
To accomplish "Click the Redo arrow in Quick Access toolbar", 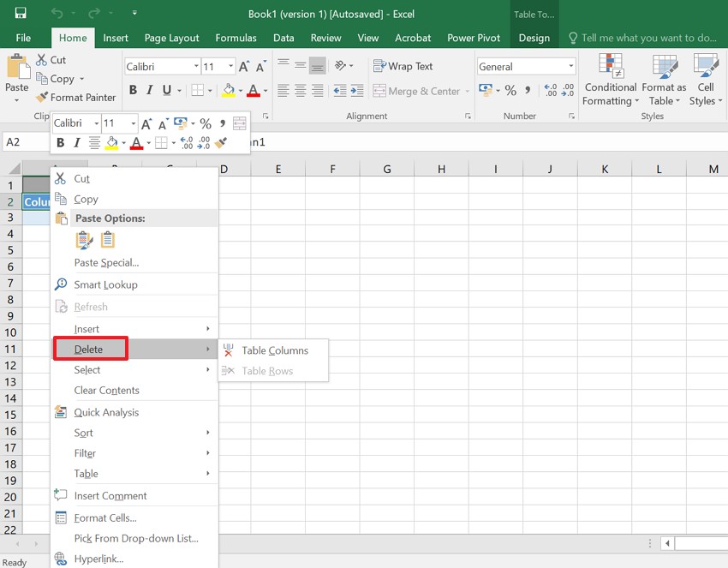I will 93,14.
